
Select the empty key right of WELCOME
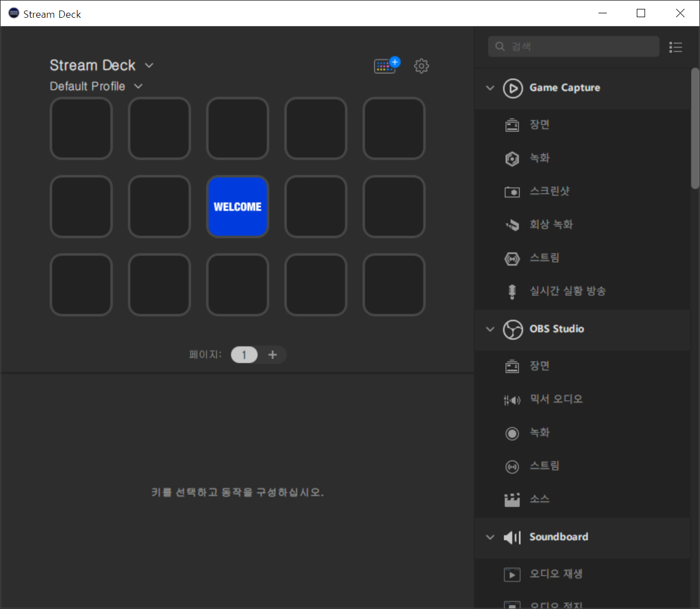click(x=316, y=206)
